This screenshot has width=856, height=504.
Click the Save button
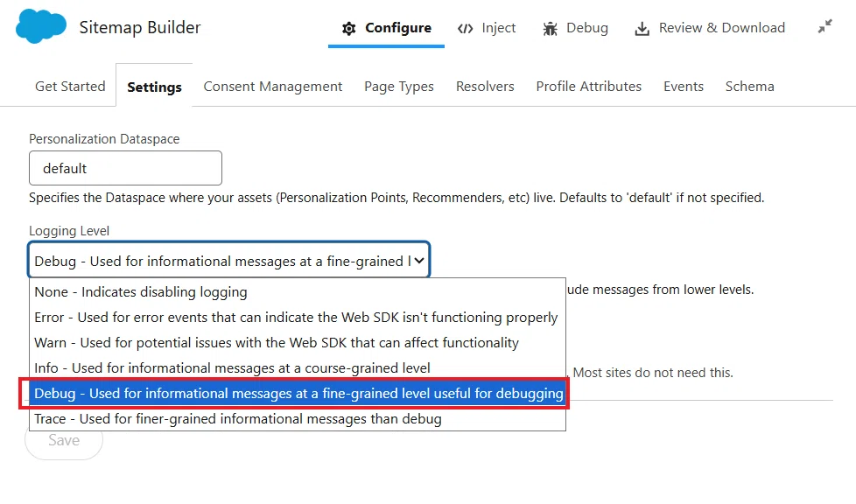tap(64, 440)
